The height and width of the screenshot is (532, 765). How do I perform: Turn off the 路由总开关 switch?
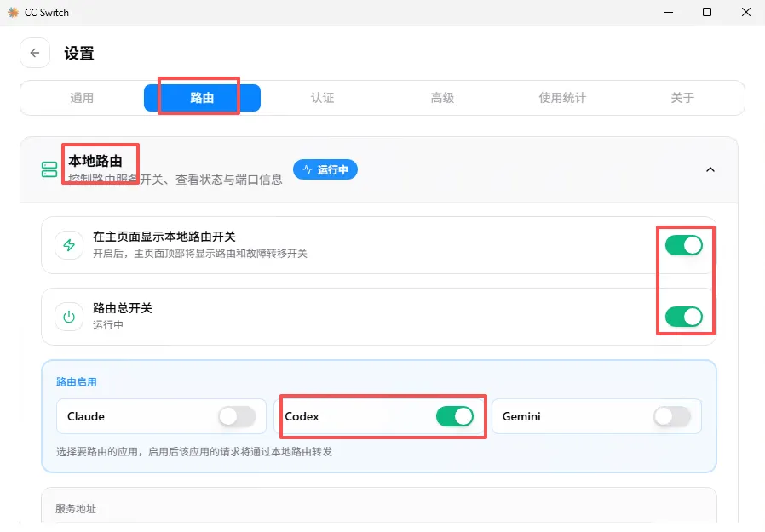click(x=684, y=317)
